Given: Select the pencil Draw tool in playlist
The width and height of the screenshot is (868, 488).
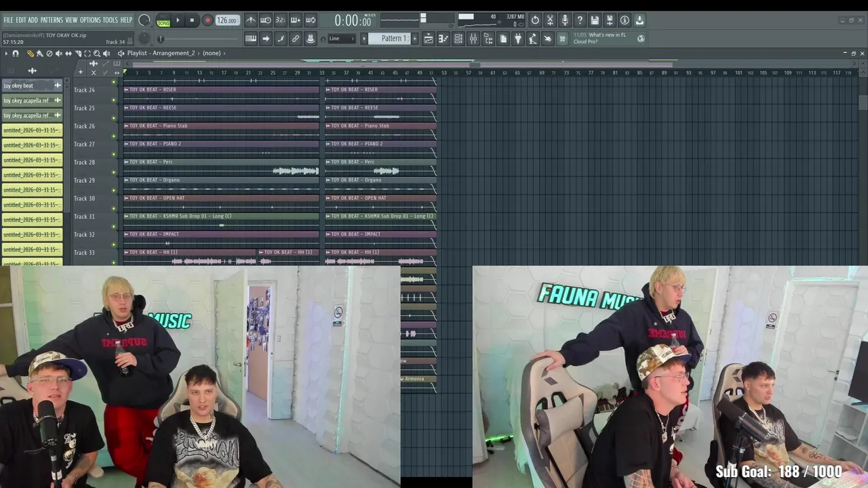Looking at the screenshot, I should click(30, 53).
